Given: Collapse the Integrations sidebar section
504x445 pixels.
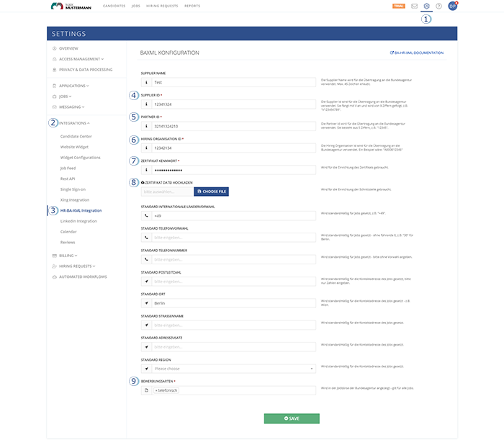Looking at the screenshot, I should pos(74,123).
